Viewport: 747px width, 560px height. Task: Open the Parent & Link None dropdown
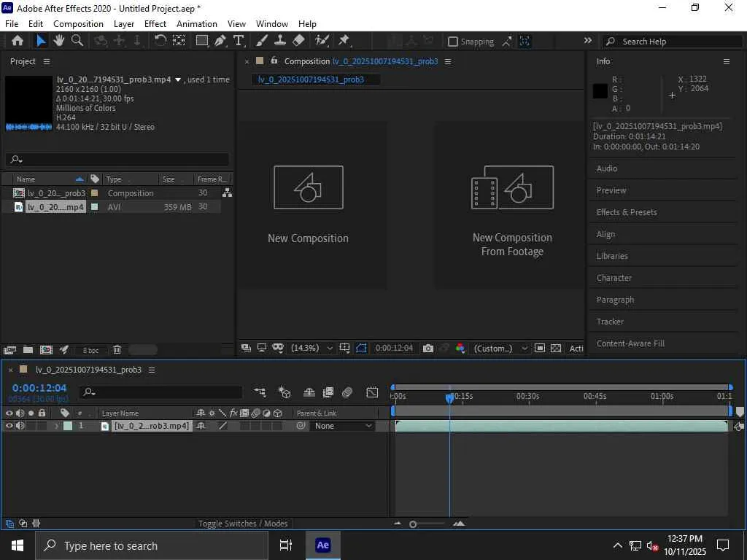tap(343, 426)
